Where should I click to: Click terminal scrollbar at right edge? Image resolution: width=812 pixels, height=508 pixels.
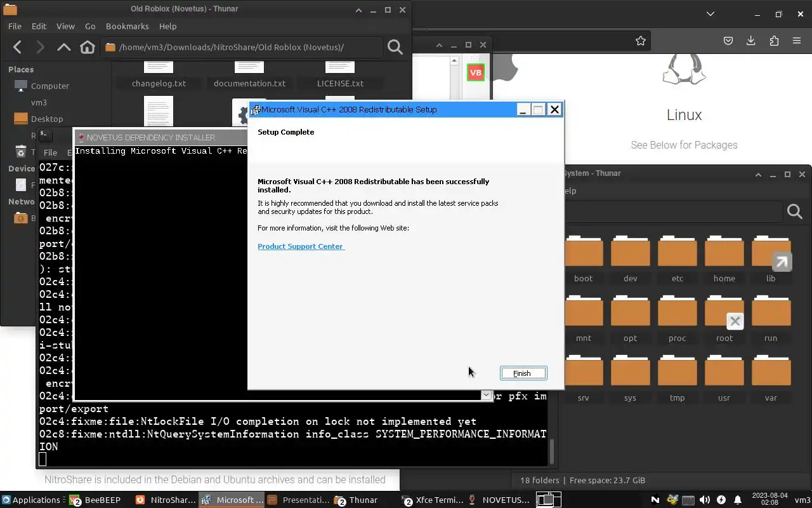(551, 451)
